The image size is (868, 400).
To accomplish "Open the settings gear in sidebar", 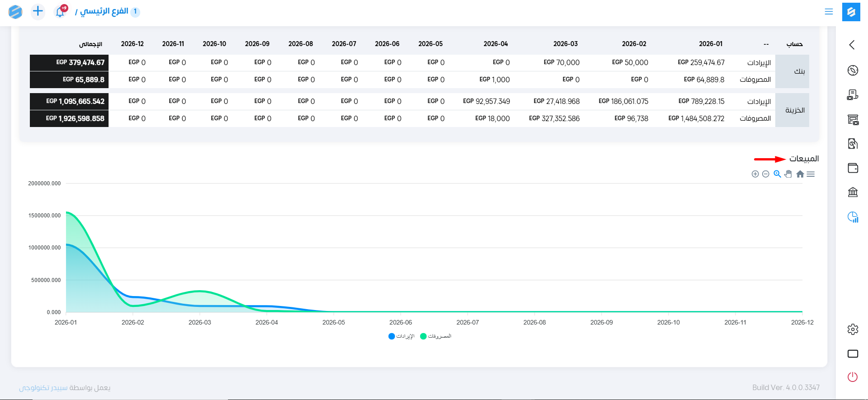I will click(x=853, y=329).
